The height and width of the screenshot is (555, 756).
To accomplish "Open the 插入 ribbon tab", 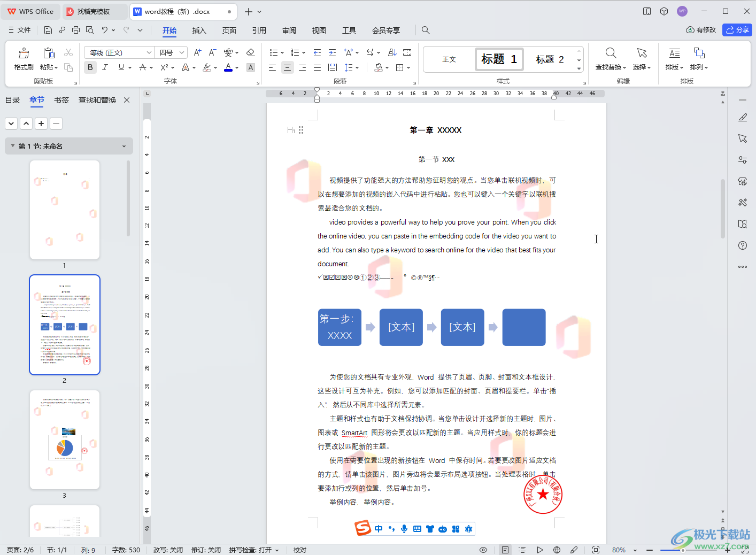I will (199, 30).
